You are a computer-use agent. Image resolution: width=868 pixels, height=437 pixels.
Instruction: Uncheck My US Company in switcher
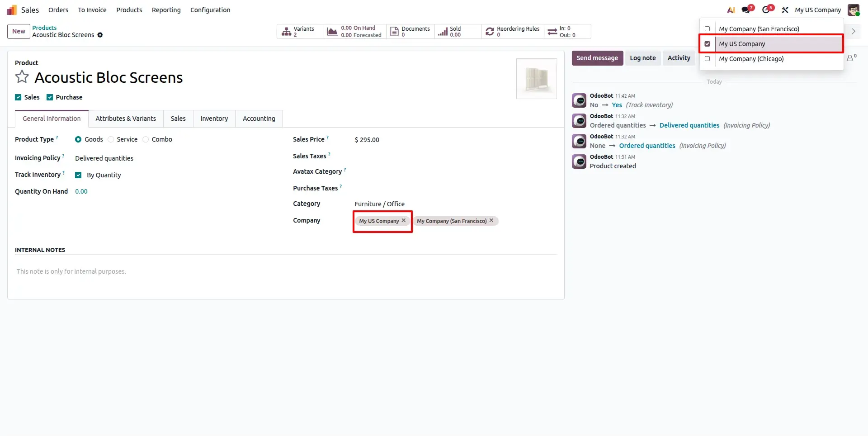point(708,44)
